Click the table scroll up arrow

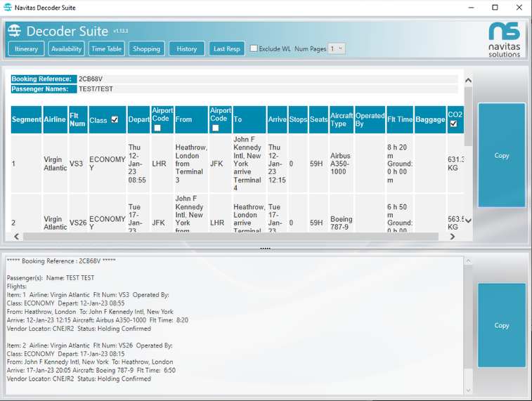pos(468,81)
